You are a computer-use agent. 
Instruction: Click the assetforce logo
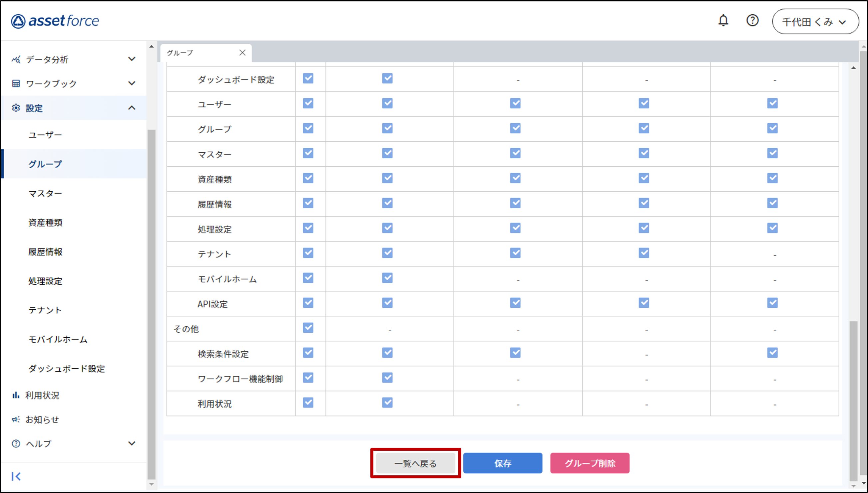[x=55, y=21]
